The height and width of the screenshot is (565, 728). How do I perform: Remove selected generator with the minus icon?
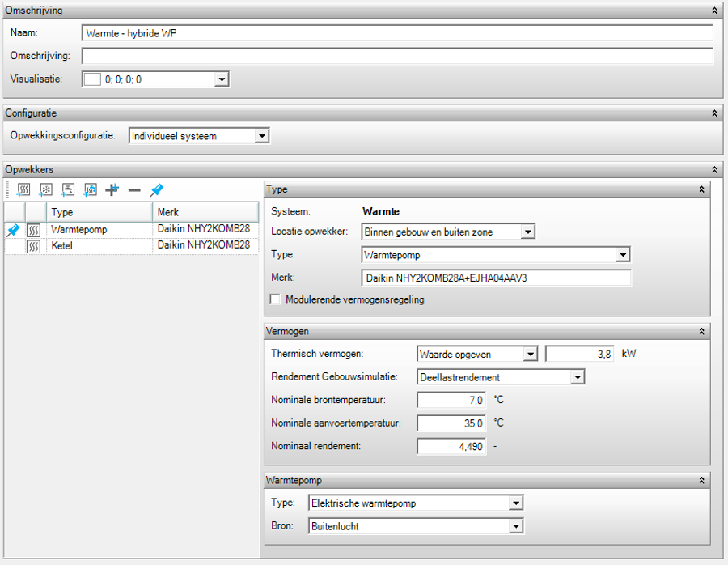pos(134,190)
